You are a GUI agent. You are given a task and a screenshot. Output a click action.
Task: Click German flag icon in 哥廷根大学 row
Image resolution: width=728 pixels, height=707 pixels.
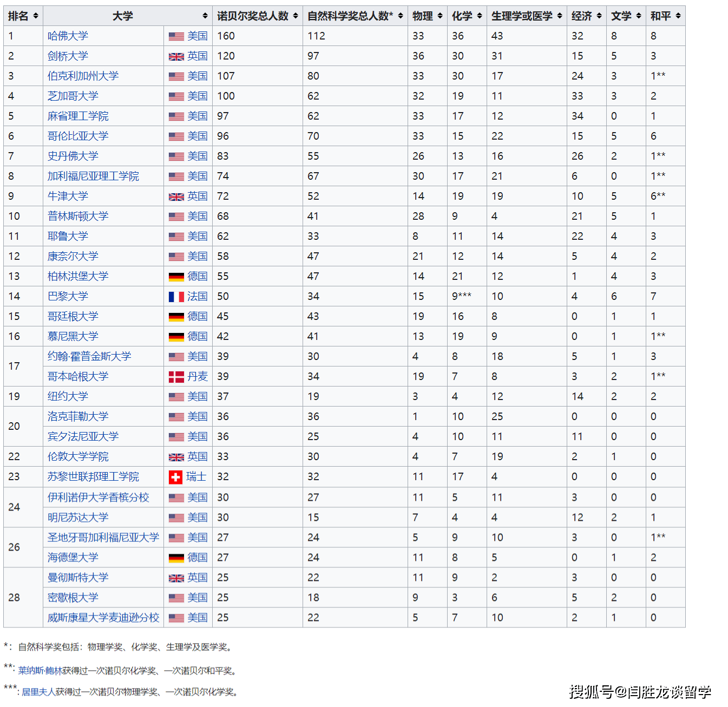click(176, 317)
